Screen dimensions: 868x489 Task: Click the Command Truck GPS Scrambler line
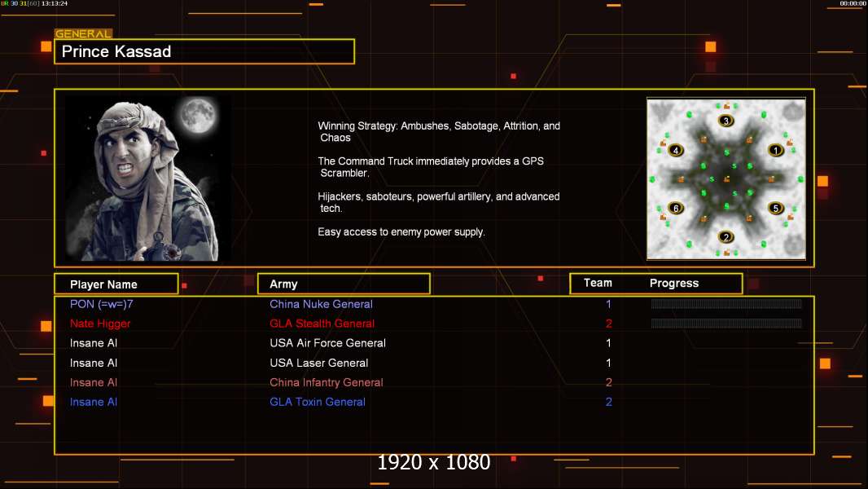431,167
